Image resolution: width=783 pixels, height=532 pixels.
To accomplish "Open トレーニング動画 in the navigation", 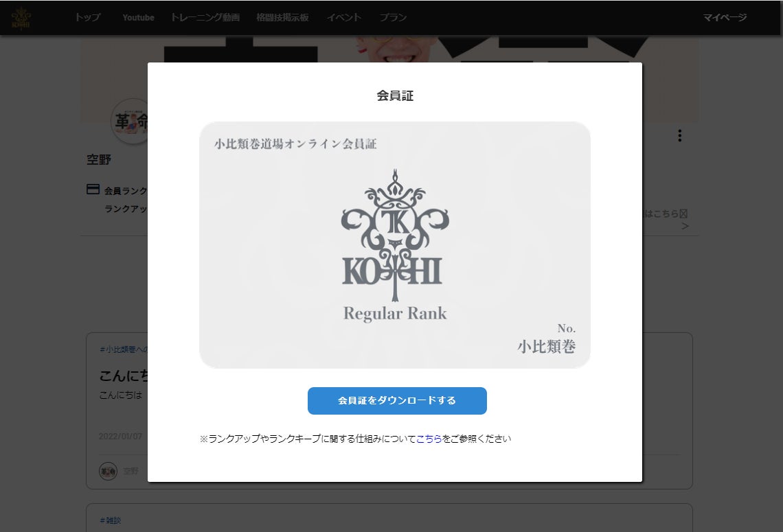I will point(205,17).
